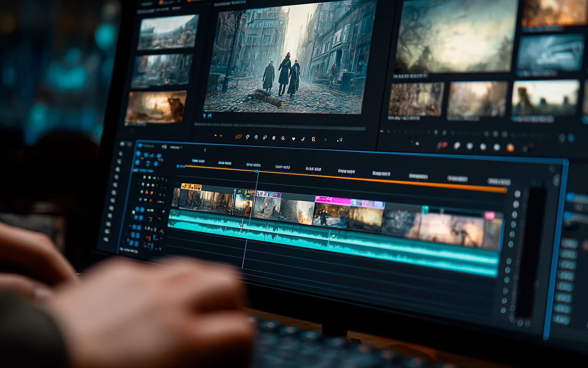This screenshot has height=368, width=588.
Task: Select the top thumbnail in the left media bin
Action: pyautogui.click(x=168, y=32)
